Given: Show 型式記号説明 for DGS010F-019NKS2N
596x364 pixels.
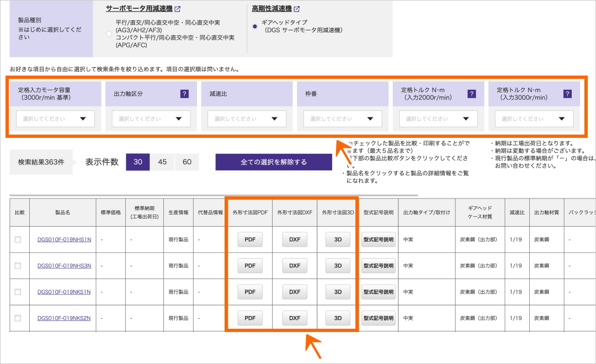Looking at the screenshot, I should point(379,318).
